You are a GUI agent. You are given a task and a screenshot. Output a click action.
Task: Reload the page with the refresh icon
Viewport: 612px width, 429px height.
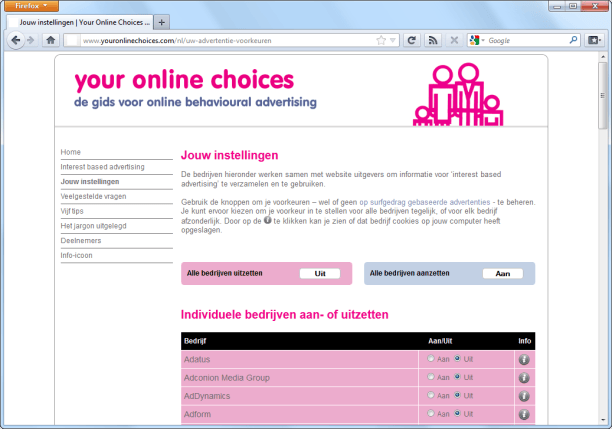(411, 40)
